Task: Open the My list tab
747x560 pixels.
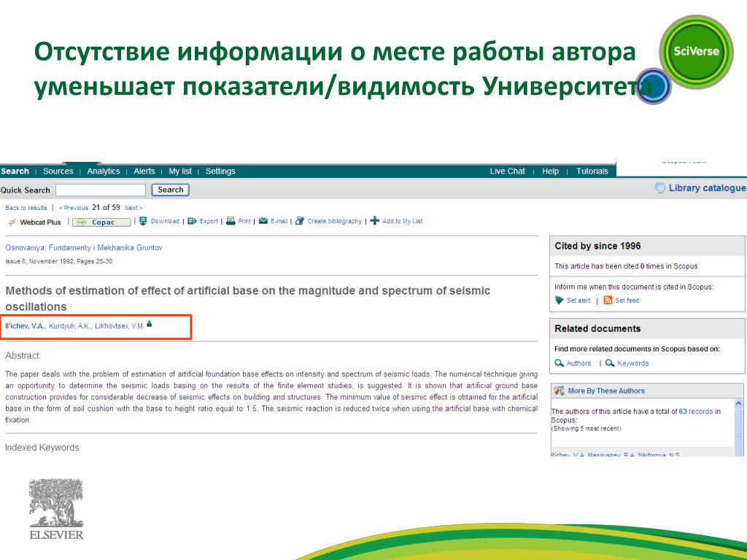Action: (180, 171)
